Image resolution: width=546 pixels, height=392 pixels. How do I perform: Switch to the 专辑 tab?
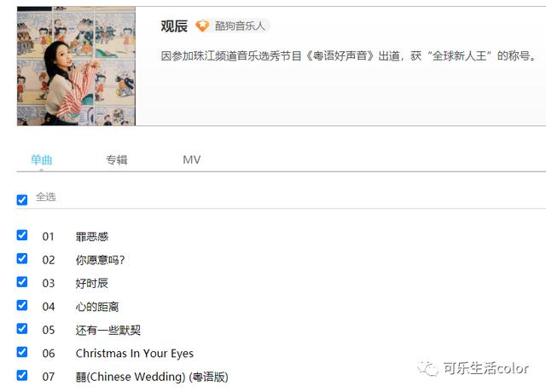[117, 160]
